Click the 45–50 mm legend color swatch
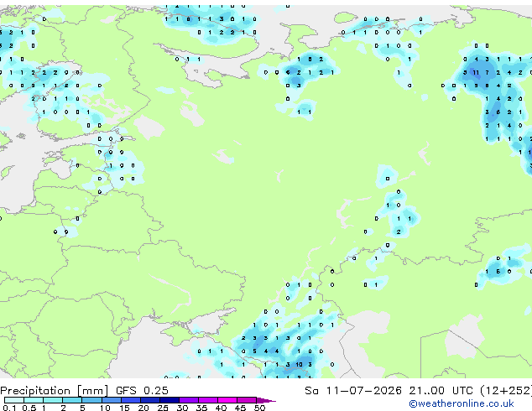Screen dimensions: 532x411 [x=247, y=400]
